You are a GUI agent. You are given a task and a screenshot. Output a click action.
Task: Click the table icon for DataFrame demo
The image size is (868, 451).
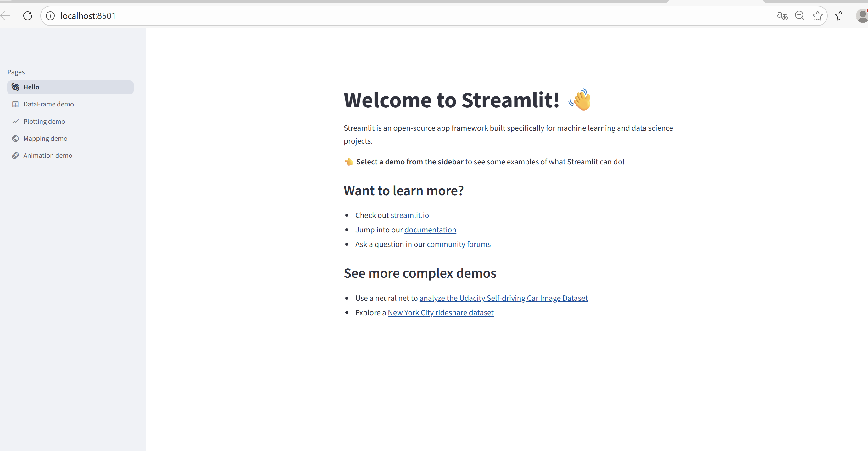15,104
